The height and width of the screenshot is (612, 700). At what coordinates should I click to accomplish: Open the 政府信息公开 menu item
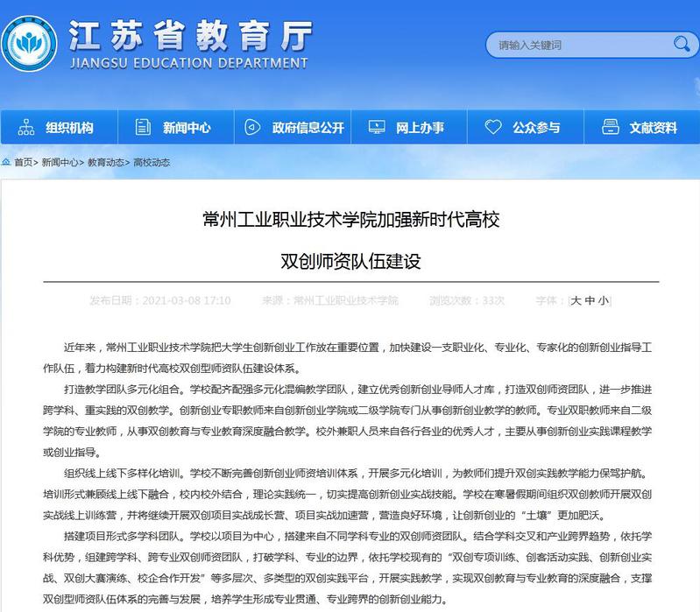tap(308, 128)
